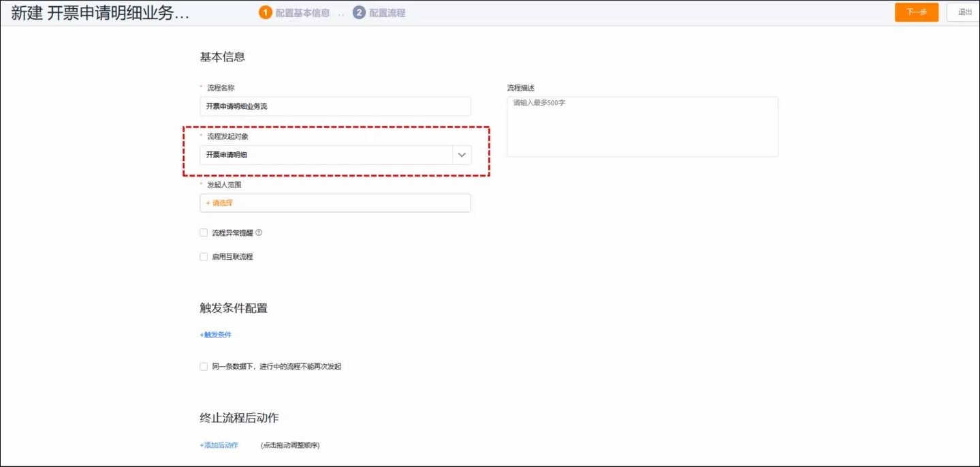This screenshot has height=467, width=980.
Task: Select step 2 配置流程
Action: (x=379, y=13)
